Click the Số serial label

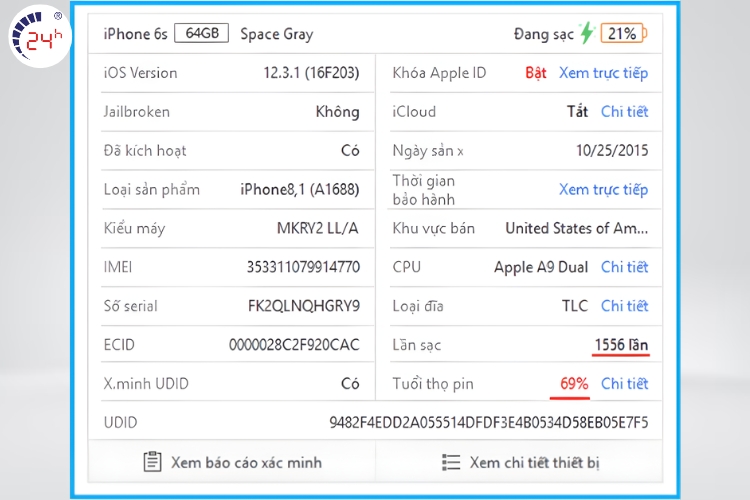(x=130, y=306)
